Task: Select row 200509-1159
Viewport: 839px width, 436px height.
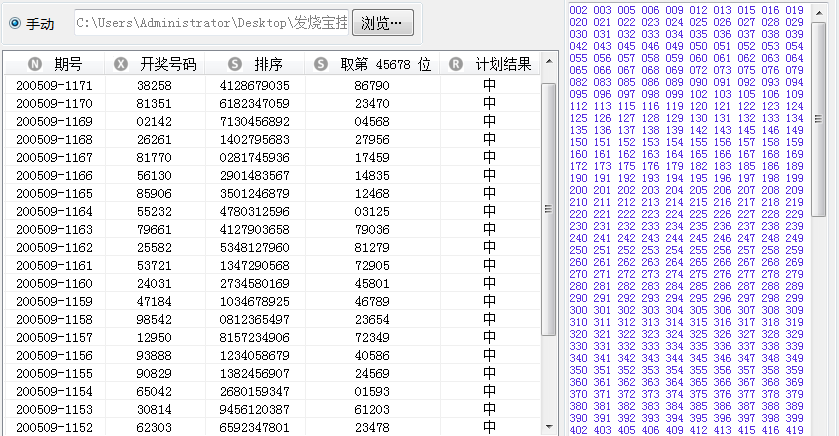Action: (272, 301)
